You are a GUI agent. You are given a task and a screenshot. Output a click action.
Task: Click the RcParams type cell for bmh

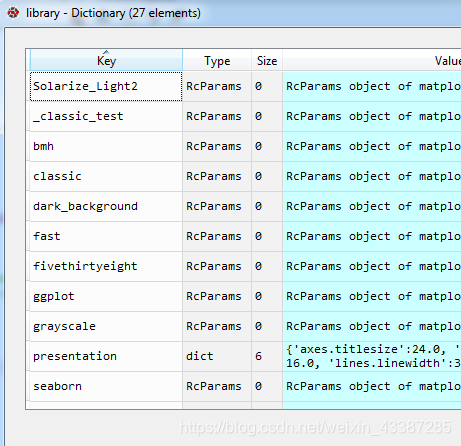click(x=217, y=146)
